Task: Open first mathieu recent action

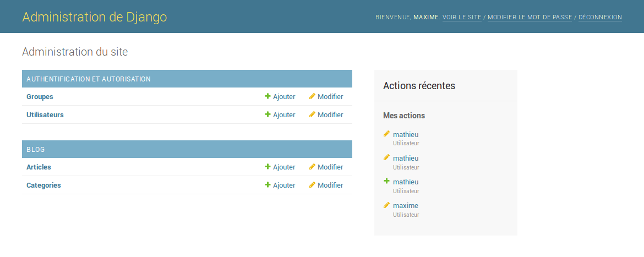Action: click(x=406, y=134)
